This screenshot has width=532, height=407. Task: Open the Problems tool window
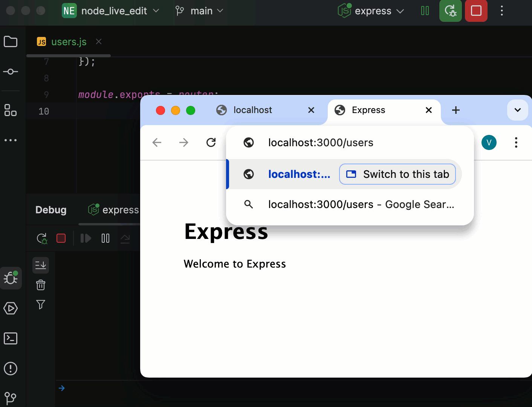click(11, 369)
